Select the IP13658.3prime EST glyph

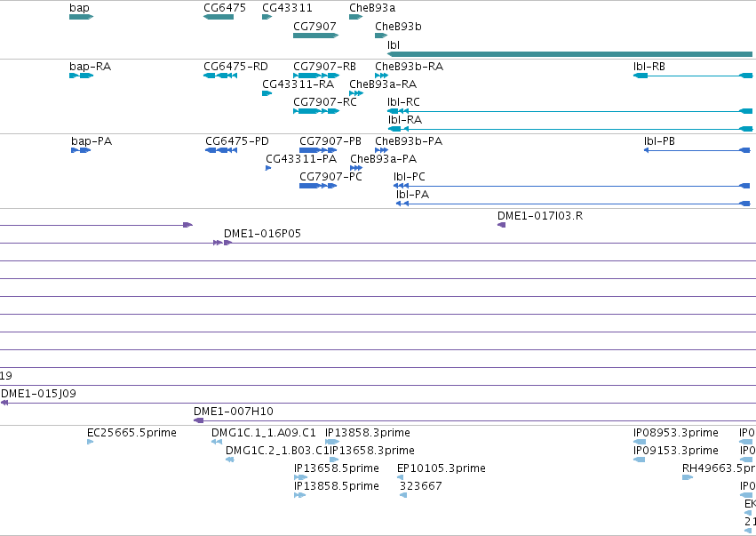click(x=334, y=460)
